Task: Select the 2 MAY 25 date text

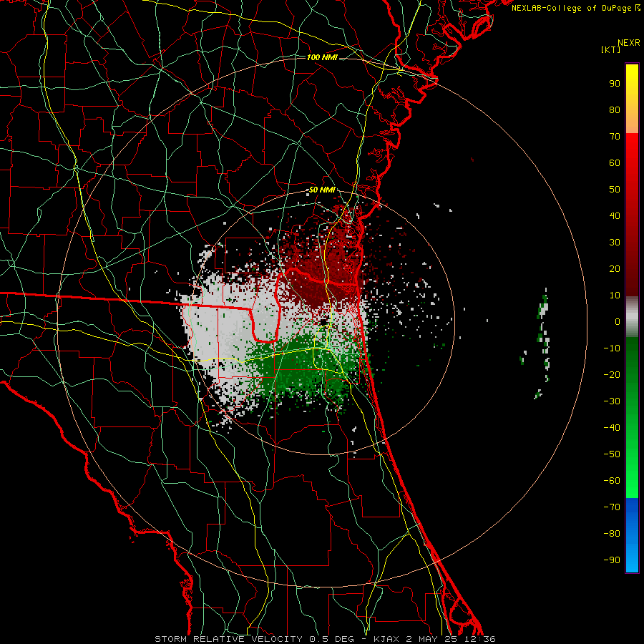Action: tap(434, 639)
